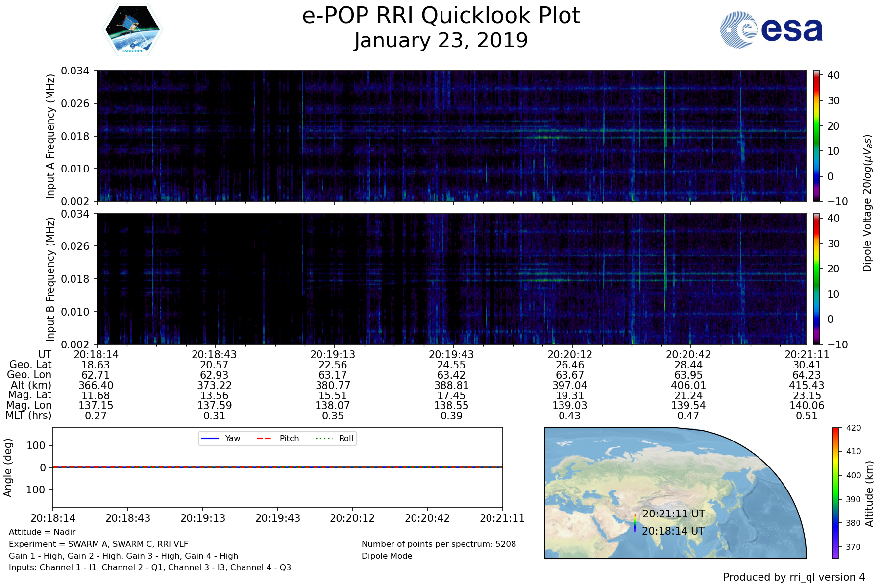Click the January 23, 2019 date heading
882x588 pixels.
(x=441, y=40)
